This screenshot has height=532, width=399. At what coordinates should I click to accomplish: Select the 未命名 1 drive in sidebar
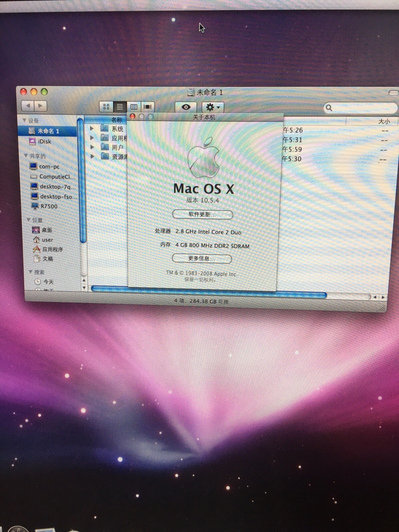(48, 131)
